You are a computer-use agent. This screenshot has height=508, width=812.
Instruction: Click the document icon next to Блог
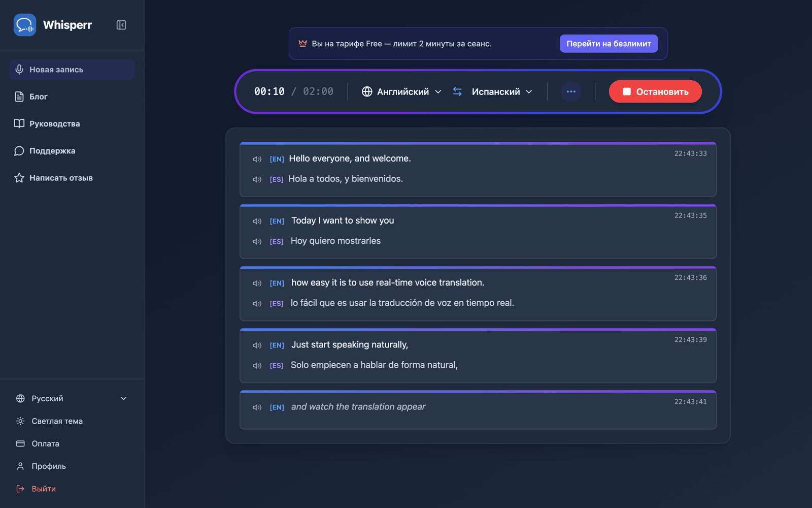pos(19,97)
